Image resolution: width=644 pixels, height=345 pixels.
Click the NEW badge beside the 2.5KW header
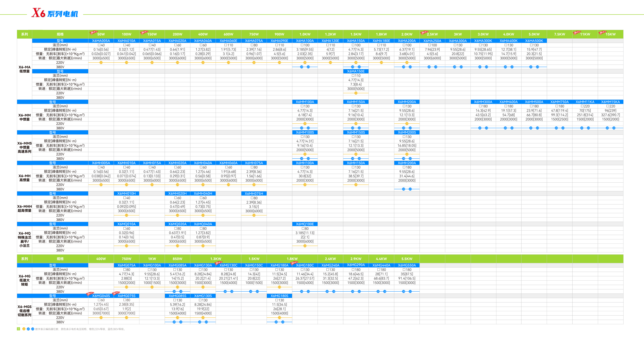click(x=424, y=32)
